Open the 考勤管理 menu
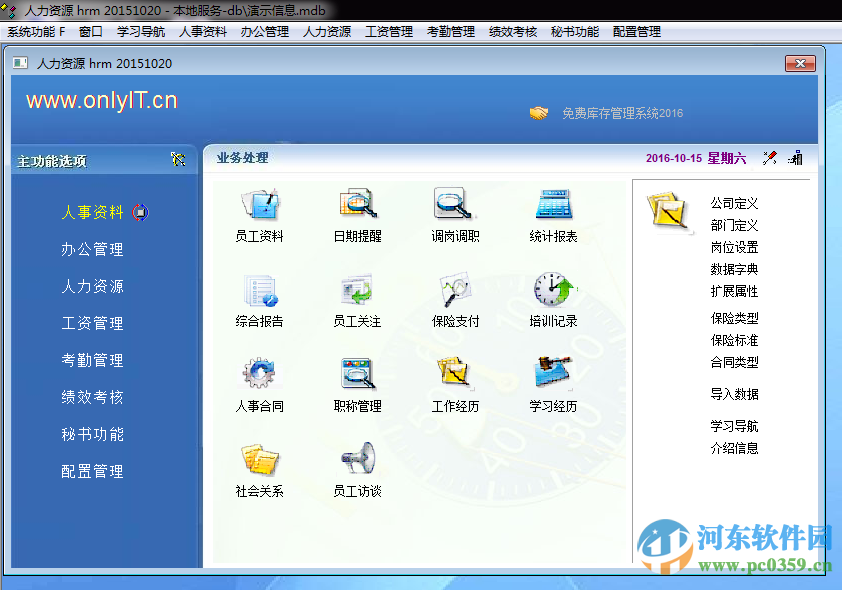This screenshot has width=842, height=590. [449, 30]
